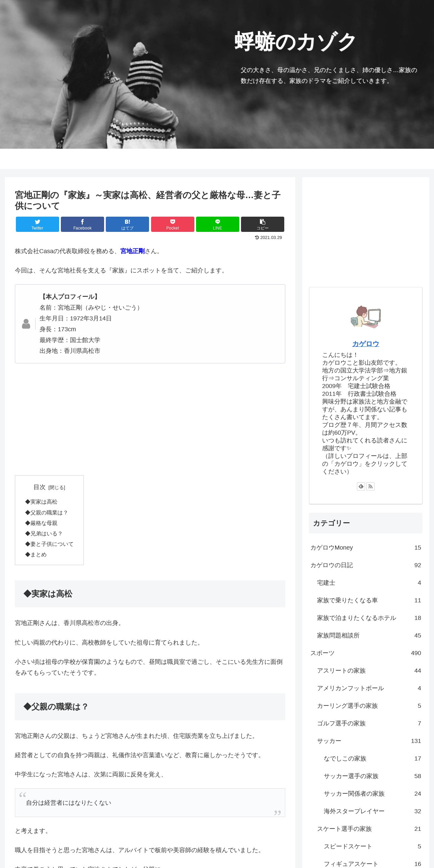Viewport: 434px width, 868px height.
Task: Click the 出身地：香川県高松市 line
Action: pos(70,351)
